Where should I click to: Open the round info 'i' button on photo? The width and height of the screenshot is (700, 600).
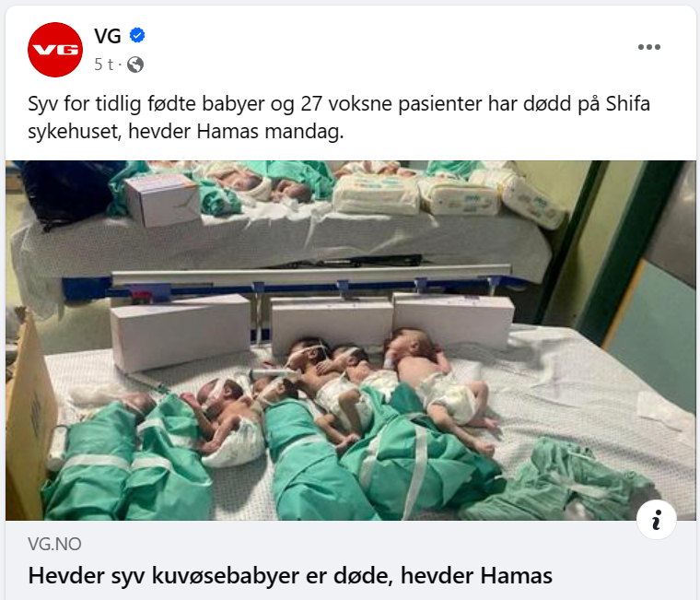(x=656, y=520)
